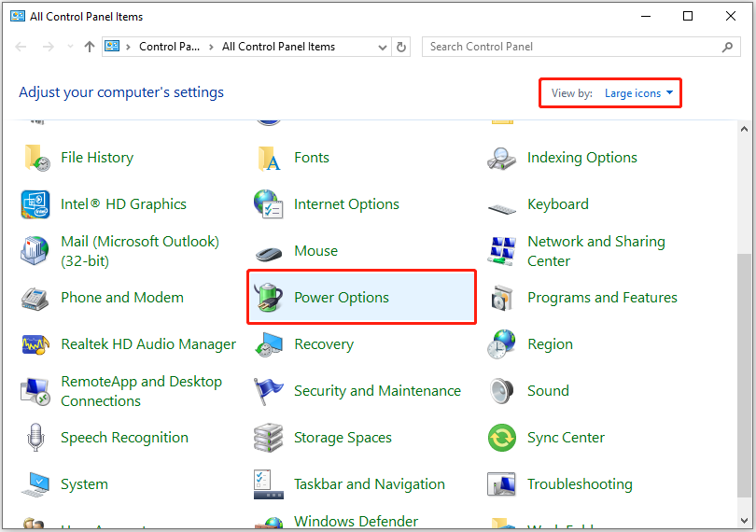Click the window title bar Control Panel icon
This screenshot has height=532, width=756.
18,16
